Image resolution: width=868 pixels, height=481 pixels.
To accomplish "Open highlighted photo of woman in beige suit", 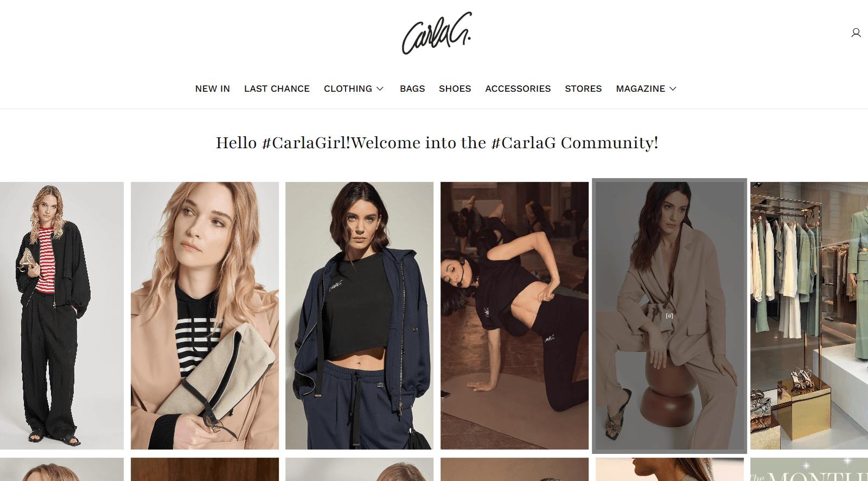I will tap(669, 316).
